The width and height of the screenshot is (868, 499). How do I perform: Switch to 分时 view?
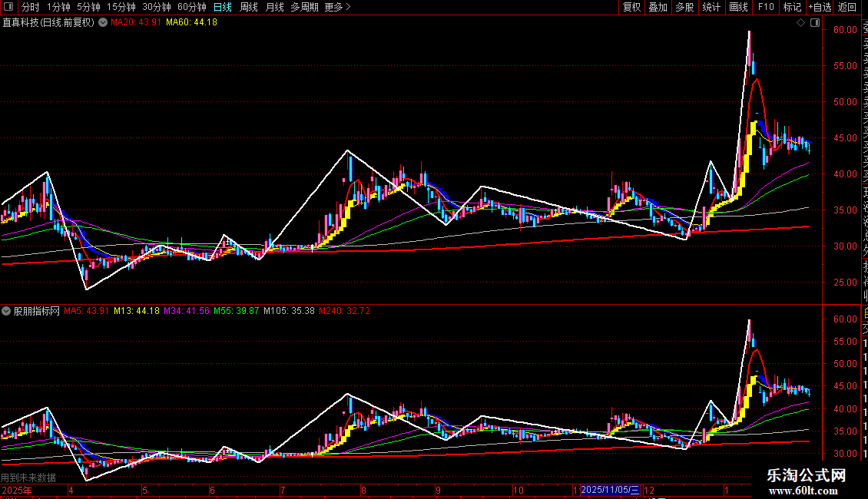[31, 7]
